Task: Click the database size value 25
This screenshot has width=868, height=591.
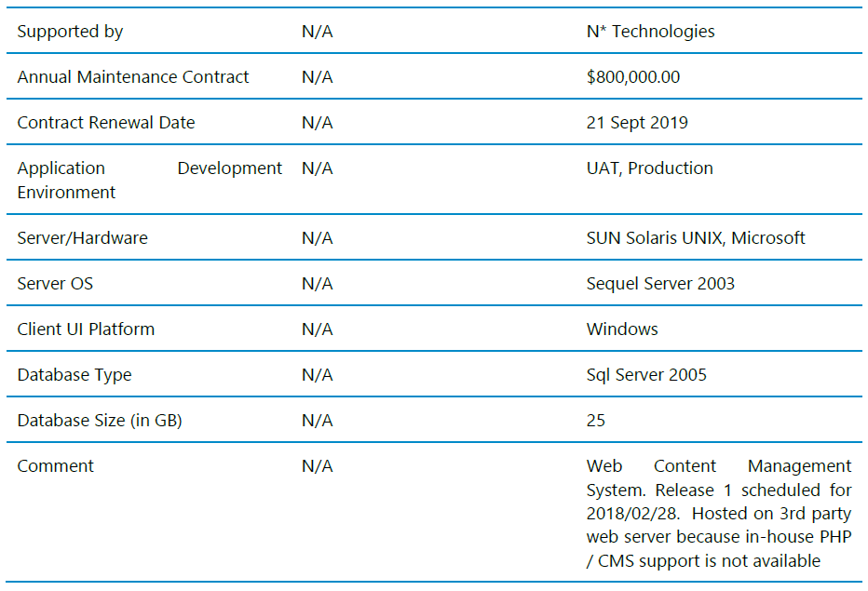Action: tap(596, 421)
